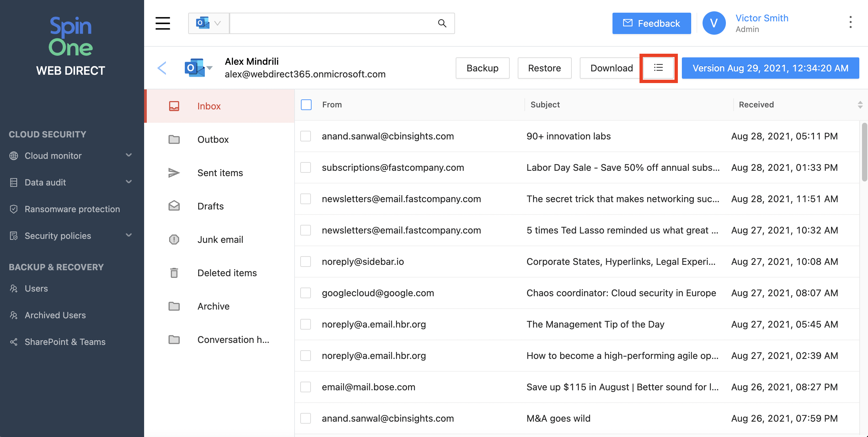The image size is (868, 437).
Task: Click the search magnifier icon
Action: click(442, 23)
